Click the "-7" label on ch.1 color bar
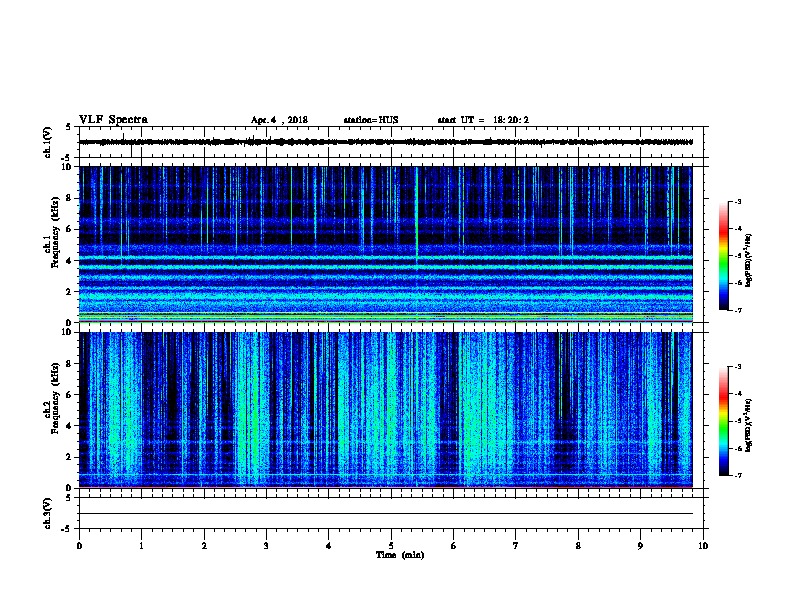Image resolution: width=792 pixels, height=612 pixels. 737,310
